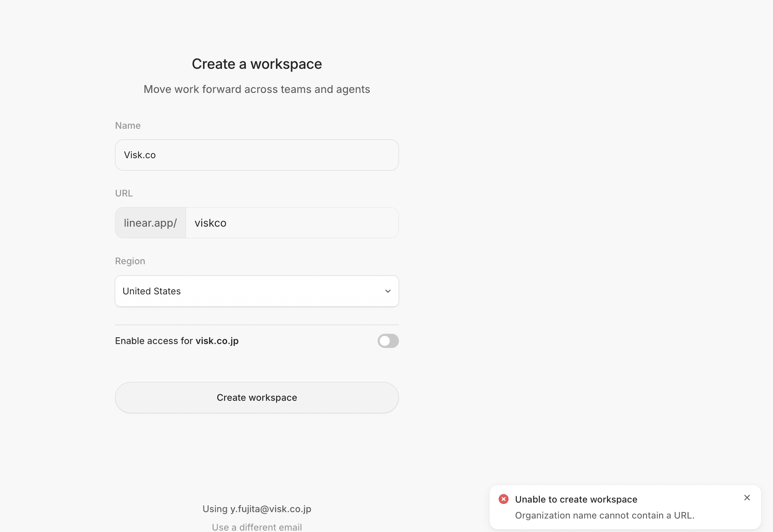This screenshot has height=532, width=773.
Task: Click the Region dropdown chevron arrow
Action: coord(388,291)
